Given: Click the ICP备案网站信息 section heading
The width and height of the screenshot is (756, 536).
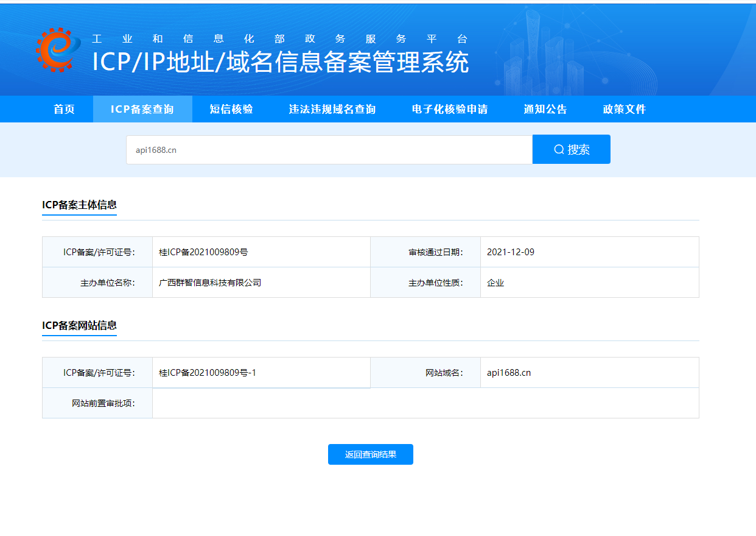Looking at the screenshot, I should pyautogui.click(x=79, y=325).
